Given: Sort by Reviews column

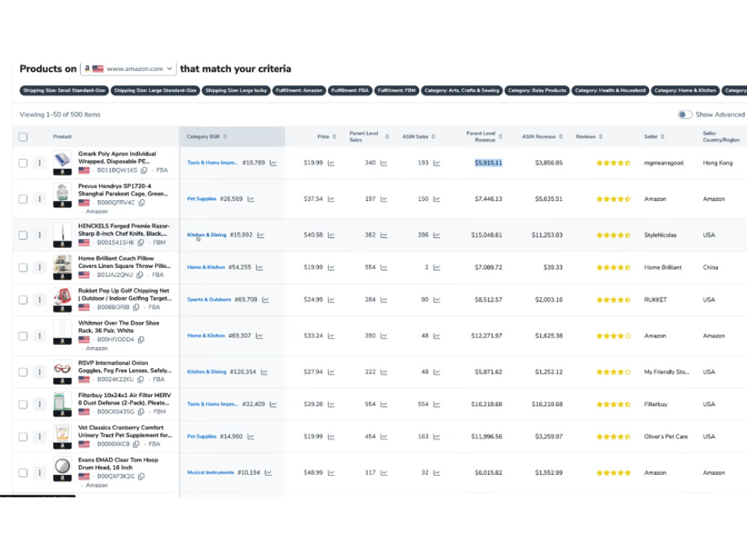Looking at the screenshot, I should 601,137.
